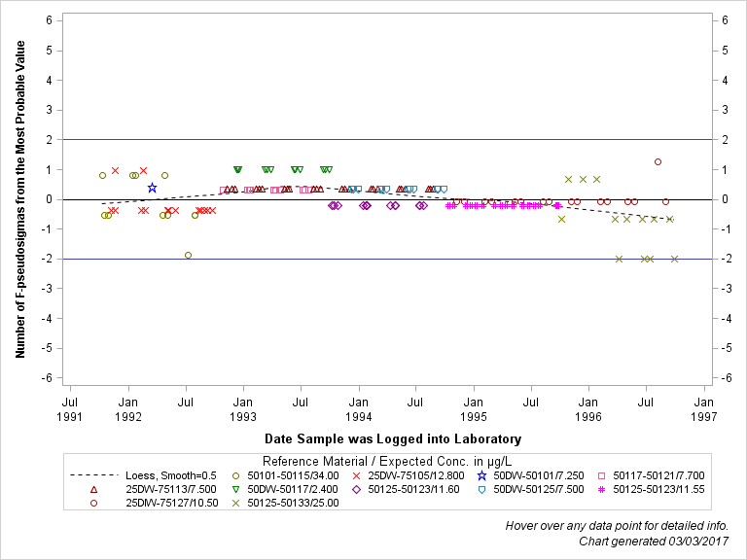Click the olive X legend marker
The image size is (747, 560).
(x=235, y=503)
